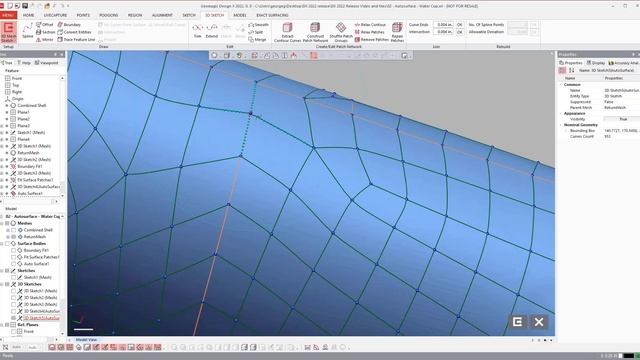Toggle visibility checkbox for Boundary Fit1 in Model tree

click(x=13, y=250)
